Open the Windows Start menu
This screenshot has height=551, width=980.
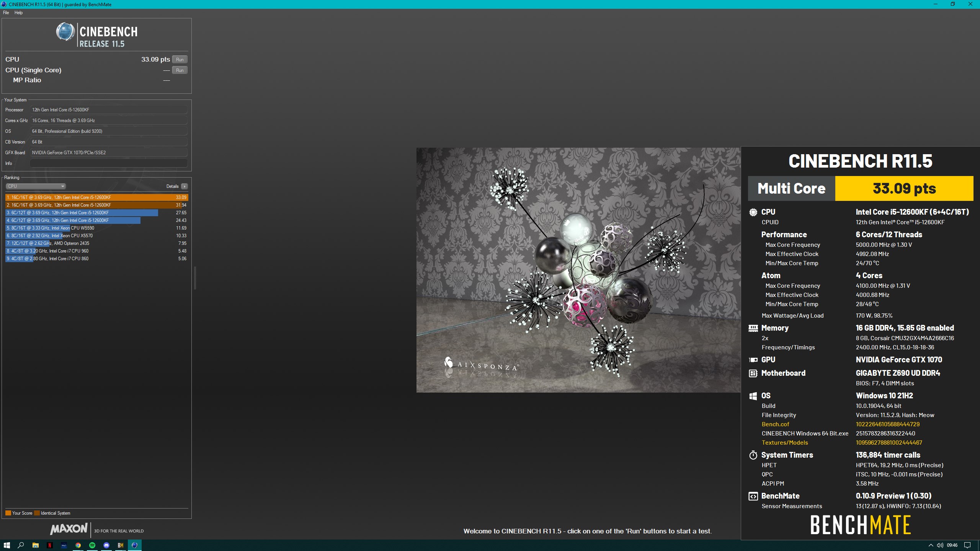(7, 545)
